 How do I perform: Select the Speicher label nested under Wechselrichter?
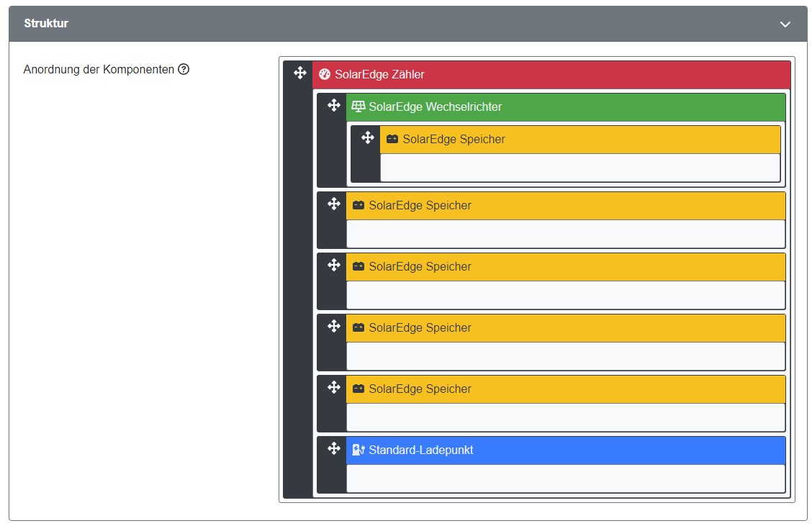(454, 139)
